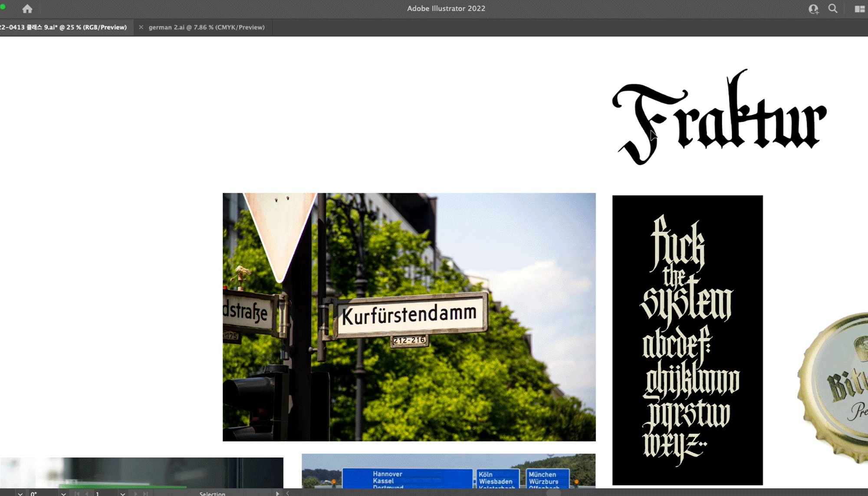Select the beer bottle cap image

[x=832, y=388]
